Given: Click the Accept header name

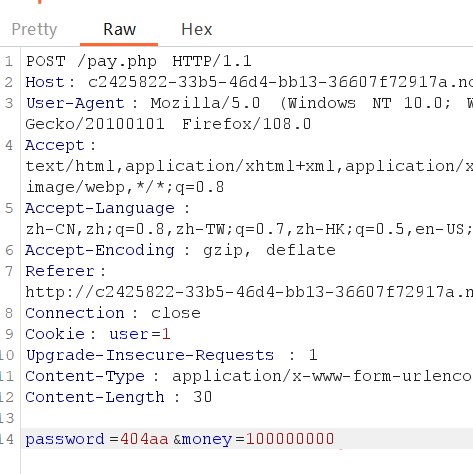Looking at the screenshot, I should point(55,145).
